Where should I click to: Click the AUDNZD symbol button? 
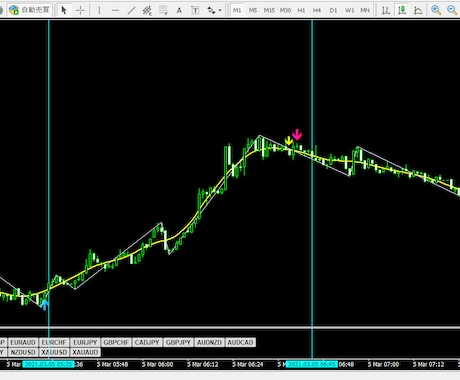(x=209, y=342)
